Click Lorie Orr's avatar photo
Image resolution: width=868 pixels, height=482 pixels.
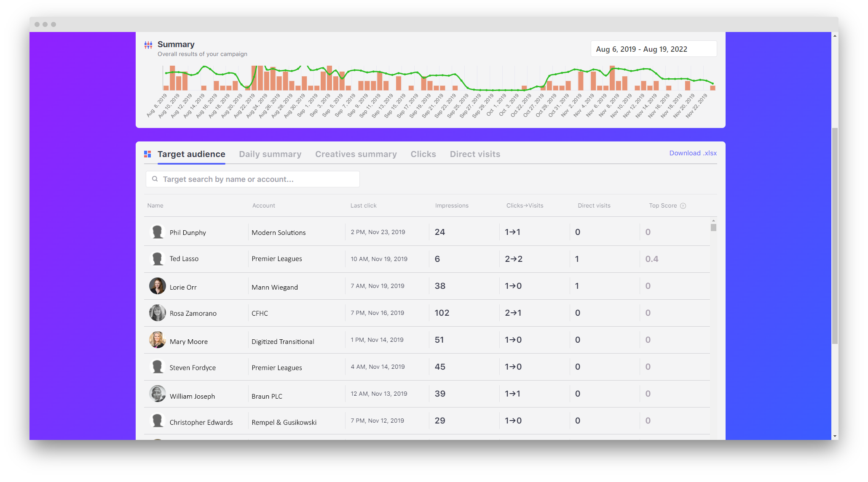pos(157,286)
